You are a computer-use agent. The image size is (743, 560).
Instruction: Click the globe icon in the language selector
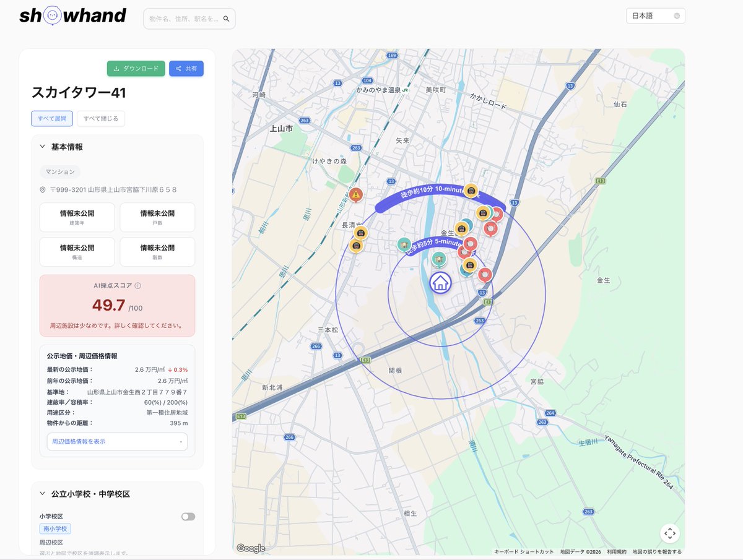[x=677, y=16]
